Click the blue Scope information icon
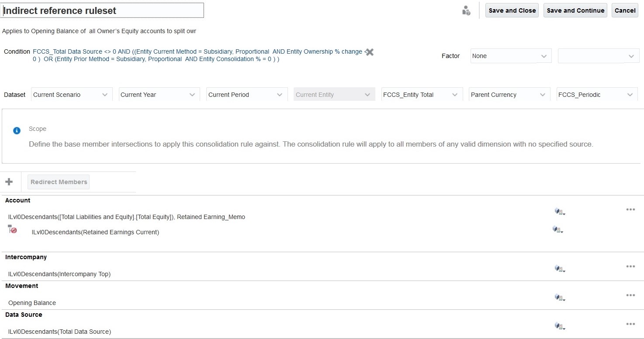Screen dimensions: 644x339 [17, 130]
